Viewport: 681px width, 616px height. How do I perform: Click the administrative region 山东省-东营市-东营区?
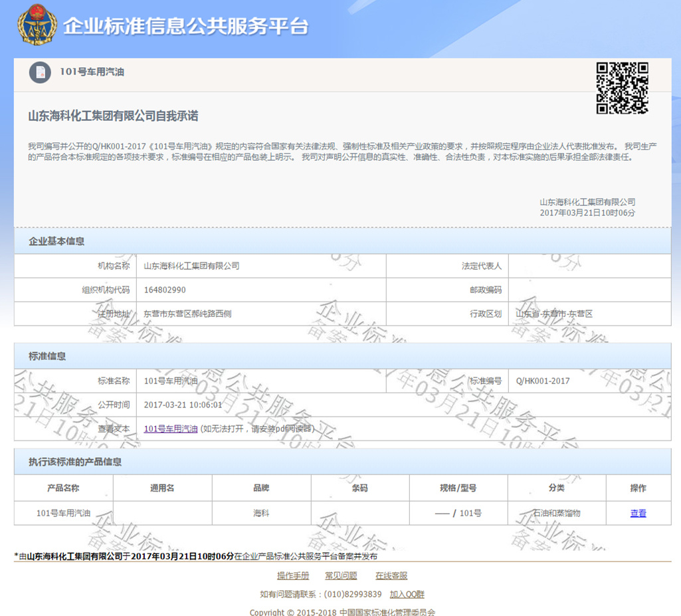pos(554,314)
